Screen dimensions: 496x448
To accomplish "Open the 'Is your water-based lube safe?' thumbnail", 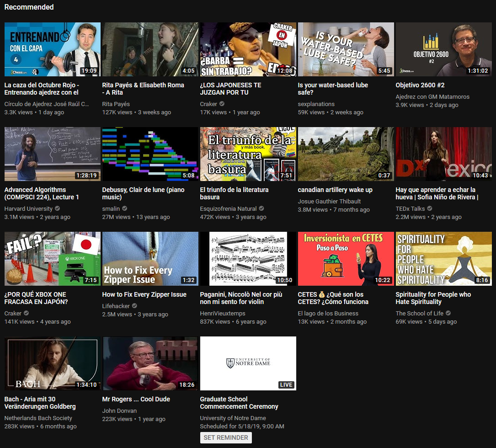I will pyautogui.click(x=346, y=49).
